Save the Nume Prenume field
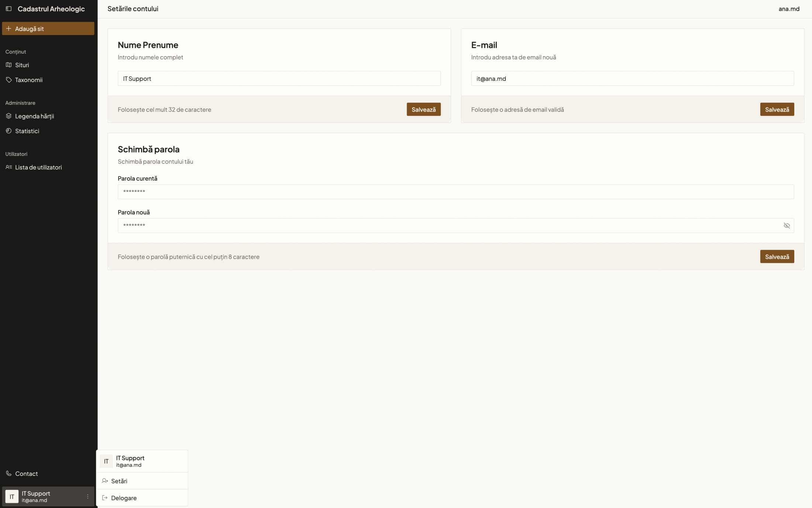The width and height of the screenshot is (812, 508). click(423, 109)
